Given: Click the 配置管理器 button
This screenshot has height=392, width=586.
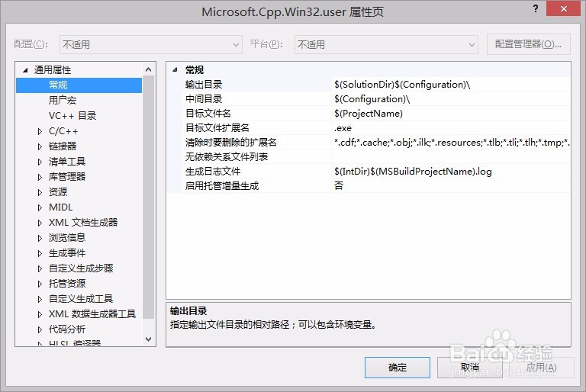Looking at the screenshot, I should click(x=529, y=44).
